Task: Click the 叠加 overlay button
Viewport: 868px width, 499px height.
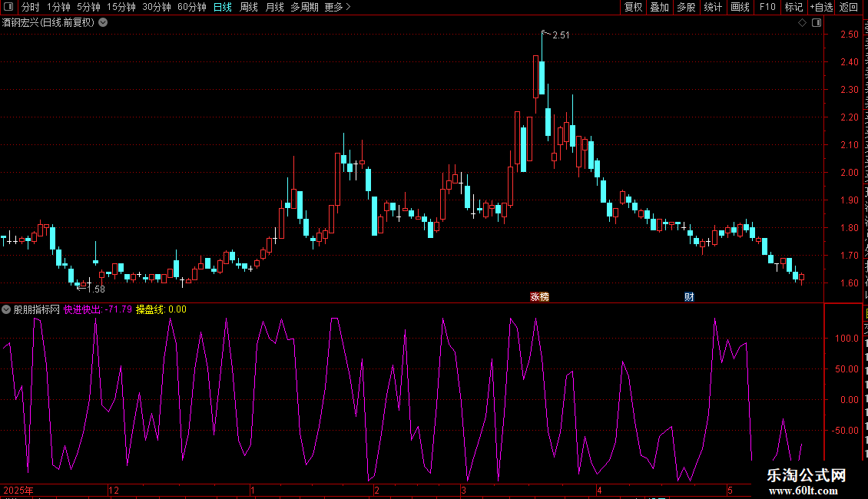Action: 659,7
